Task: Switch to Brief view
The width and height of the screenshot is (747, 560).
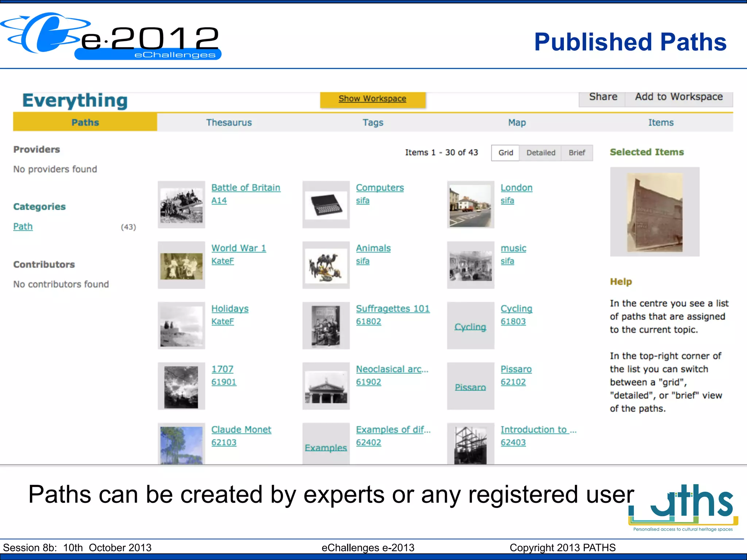Action: (577, 153)
